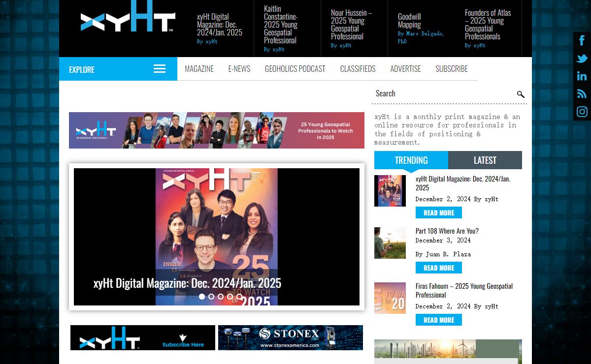Open Kaitlin Constantine header article link
591x364 pixels.
point(281,25)
